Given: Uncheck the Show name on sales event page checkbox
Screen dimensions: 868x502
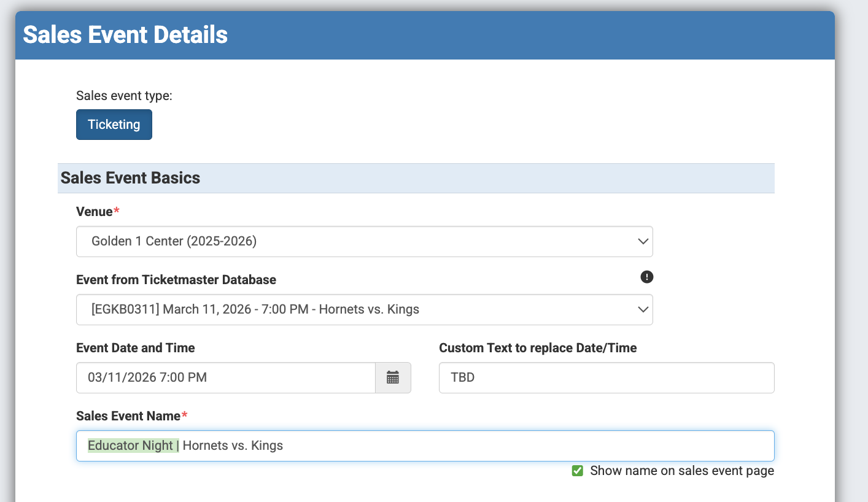Looking at the screenshot, I should [x=577, y=471].
